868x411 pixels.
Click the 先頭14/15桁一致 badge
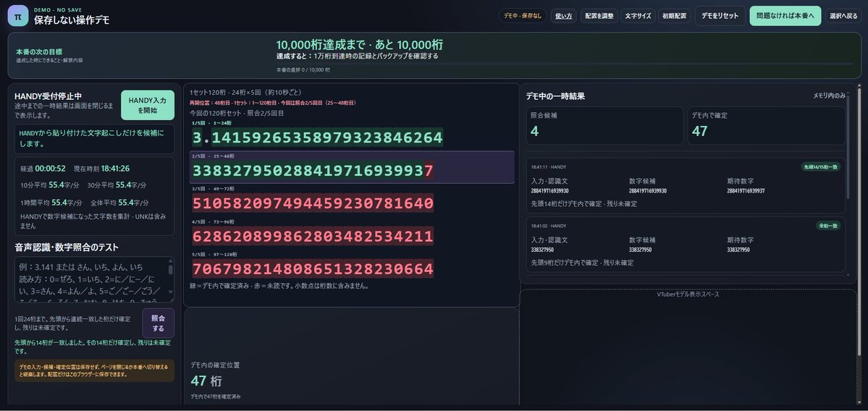pyautogui.click(x=819, y=166)
